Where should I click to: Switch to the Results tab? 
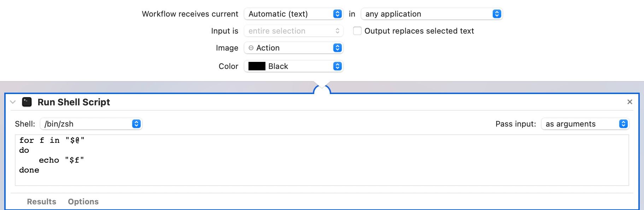coord(41,202)
